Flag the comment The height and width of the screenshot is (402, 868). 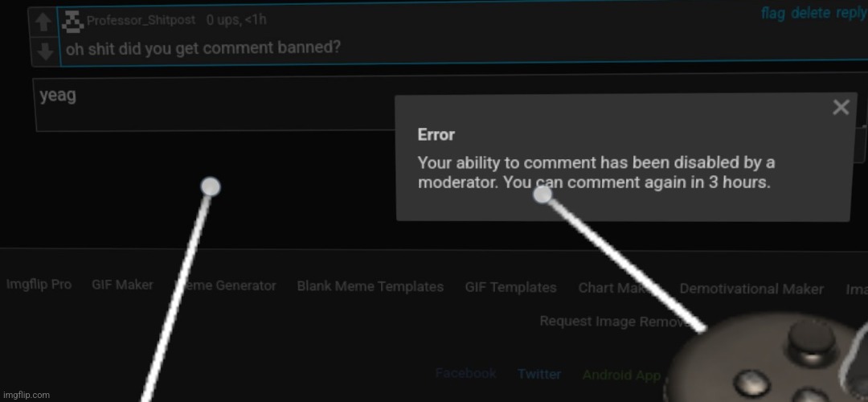click(773, 14)
